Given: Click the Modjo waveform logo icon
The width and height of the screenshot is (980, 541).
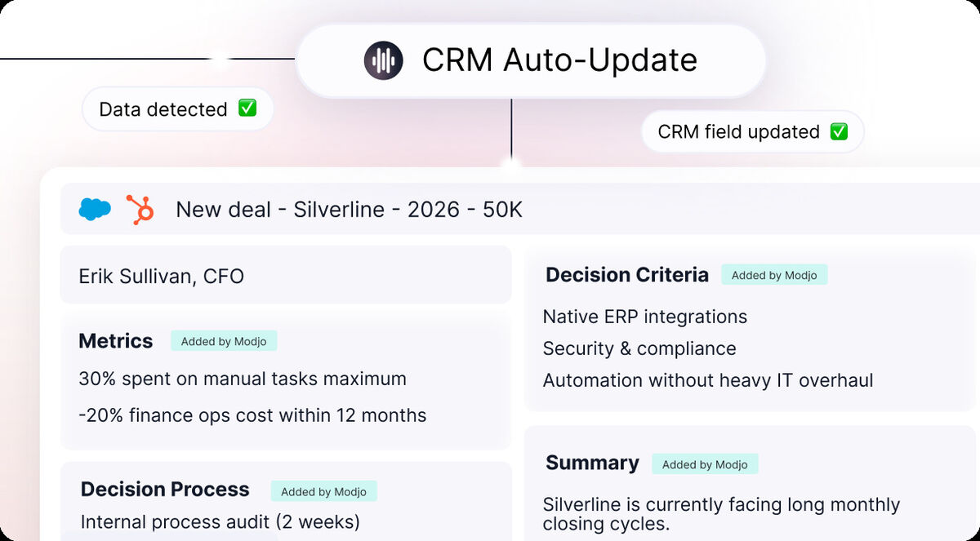Looking at the screenshot, I should (383, 61).
